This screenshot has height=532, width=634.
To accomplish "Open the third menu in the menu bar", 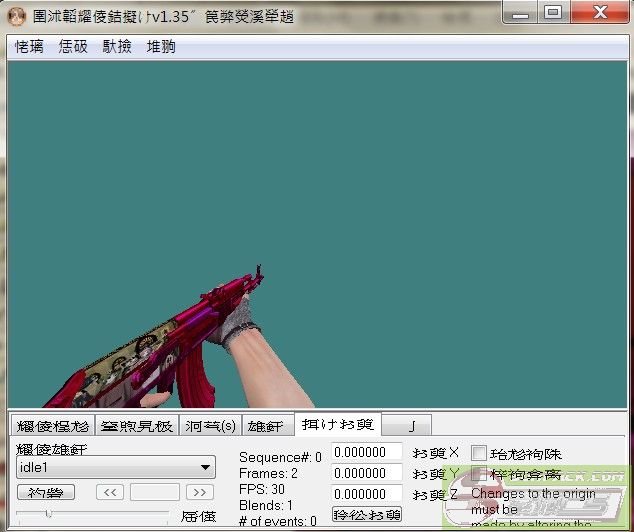I will 117,47.
